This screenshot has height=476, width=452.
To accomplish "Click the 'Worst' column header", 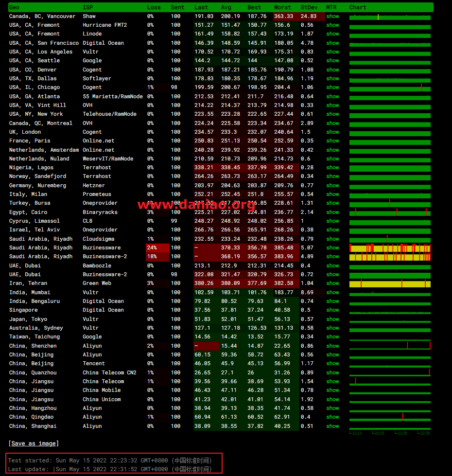I will point(282,7).
